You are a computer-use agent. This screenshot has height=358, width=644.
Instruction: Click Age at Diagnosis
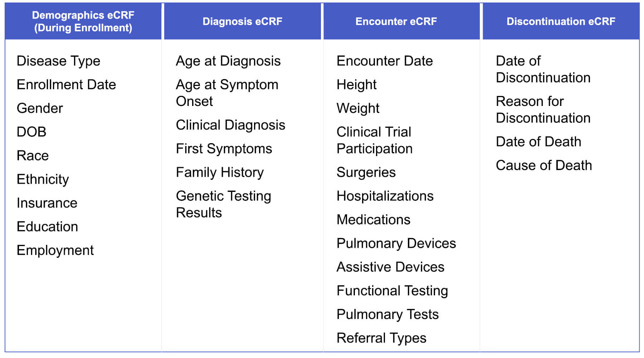[x=228, y=61]
